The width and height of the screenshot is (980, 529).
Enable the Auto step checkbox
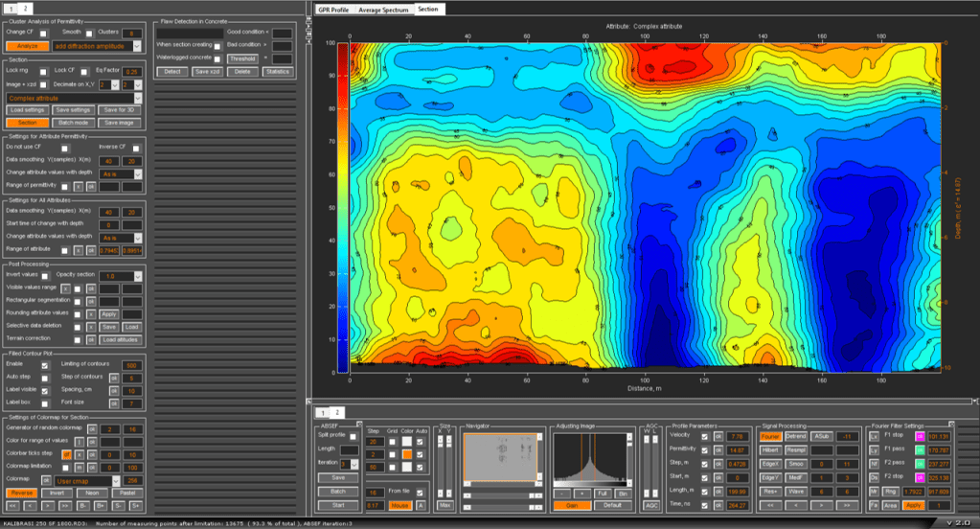(44, 378)
